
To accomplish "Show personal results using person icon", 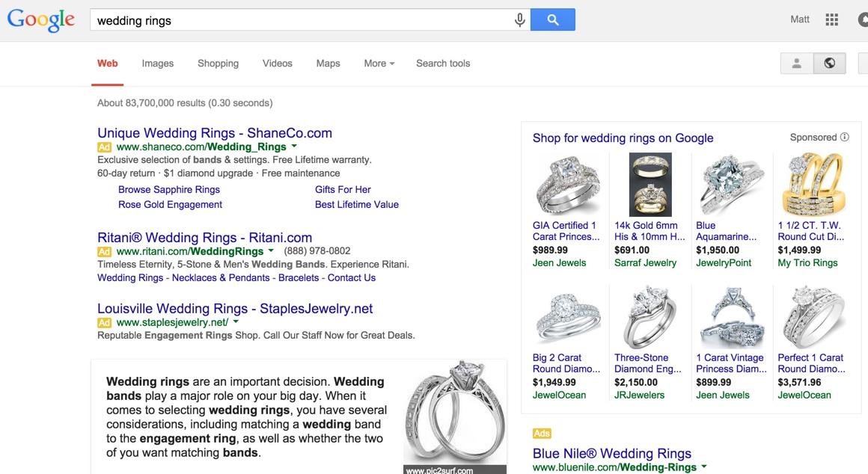I will [797, 63].
